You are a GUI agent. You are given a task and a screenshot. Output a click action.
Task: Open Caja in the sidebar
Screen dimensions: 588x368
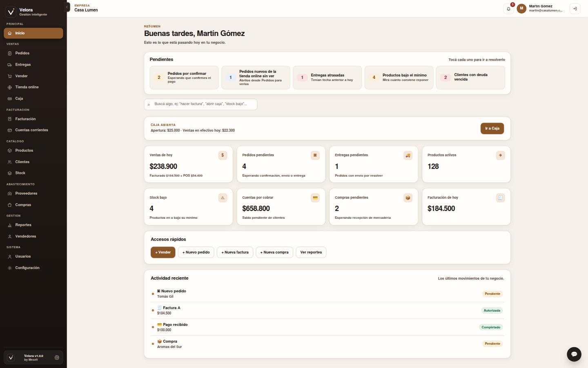click(x=33, y=99)
